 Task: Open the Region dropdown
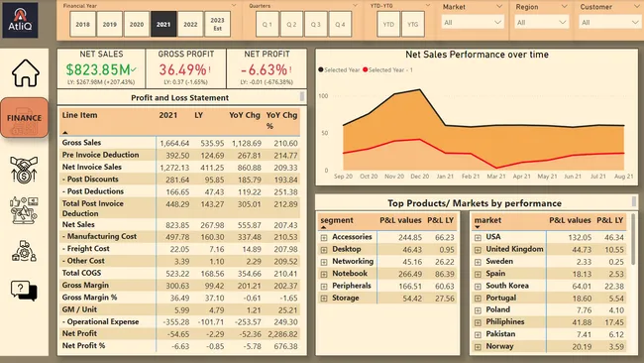pos(542,22)
